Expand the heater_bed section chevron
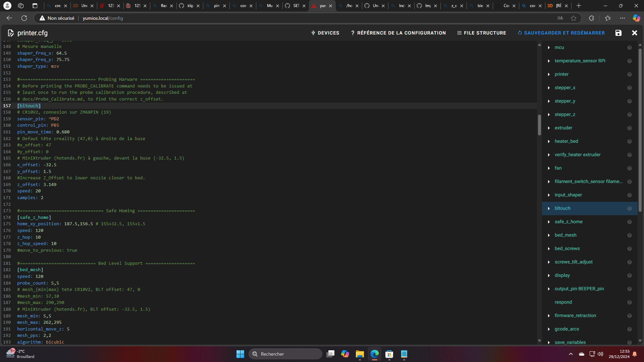The height and width of the screenshot is (362, 644). (549, 141)
